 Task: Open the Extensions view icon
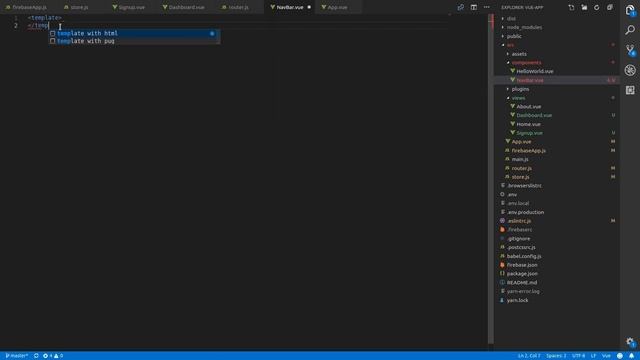pos(630,90)
